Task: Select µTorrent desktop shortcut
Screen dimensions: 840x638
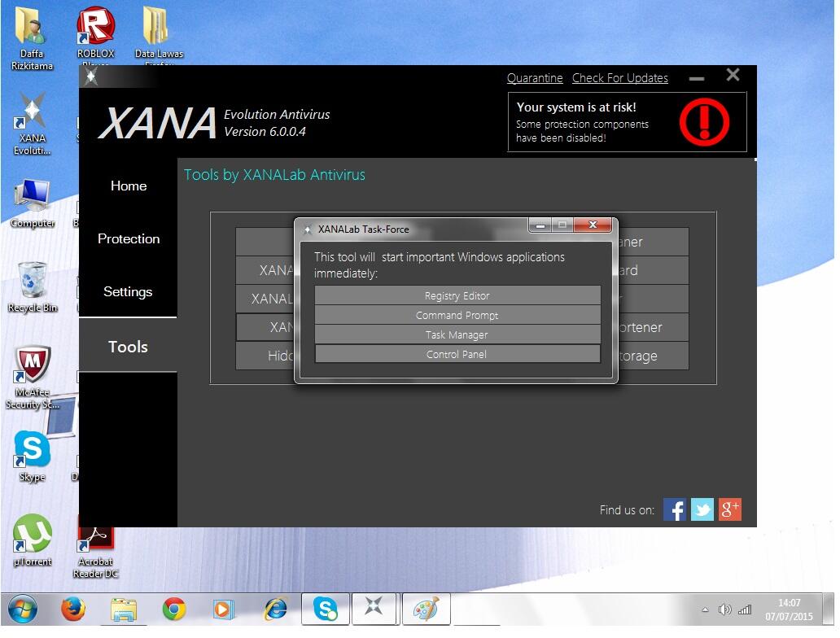Action: (x=32, y=540)
